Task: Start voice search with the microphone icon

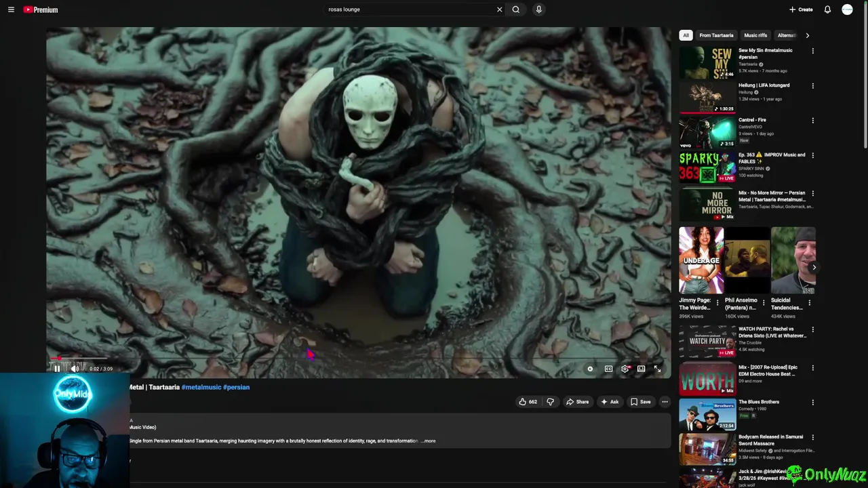Action: point(538,9)
